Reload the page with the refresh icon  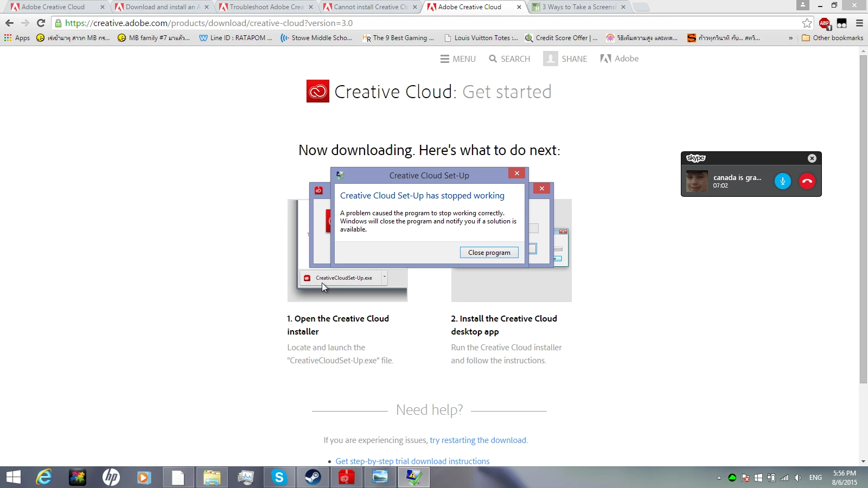coord(41,23)
